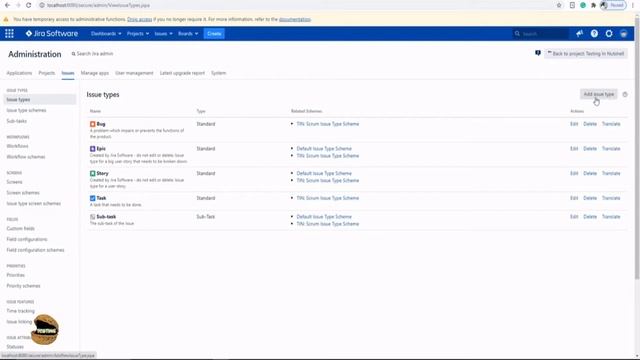640x360 pixels.
Task: Click the Task issue type icon
Action: point(93,198)
